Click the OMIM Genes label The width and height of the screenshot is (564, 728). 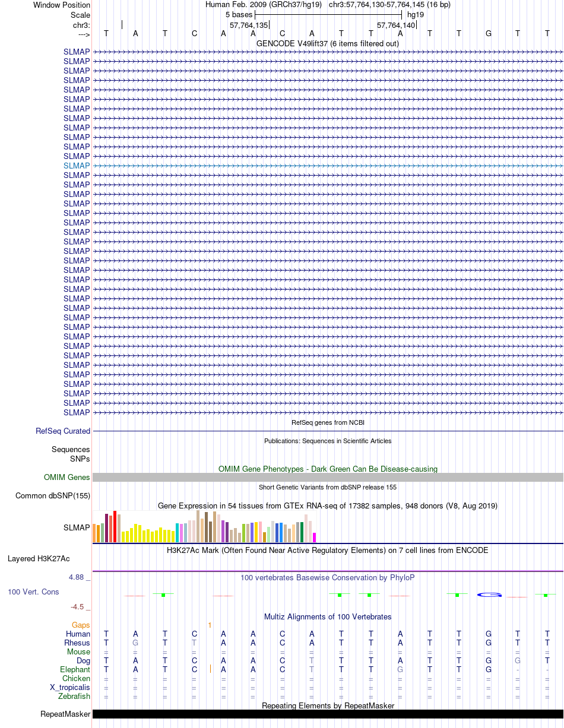click(x=67, y=478)
